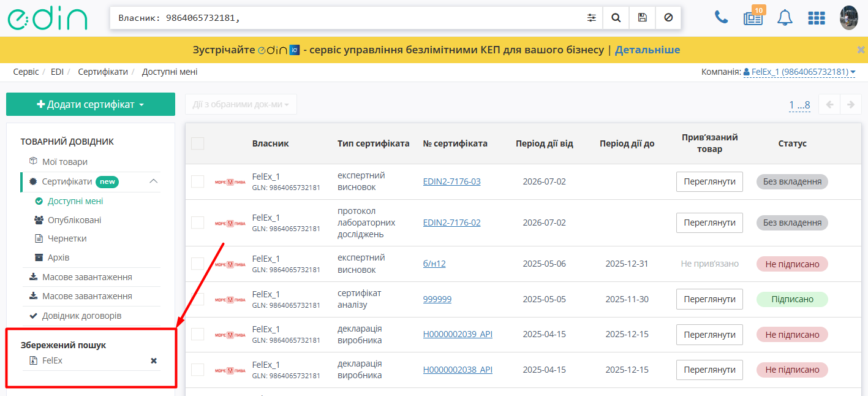Open the saved search FelEx

[52, 360]
